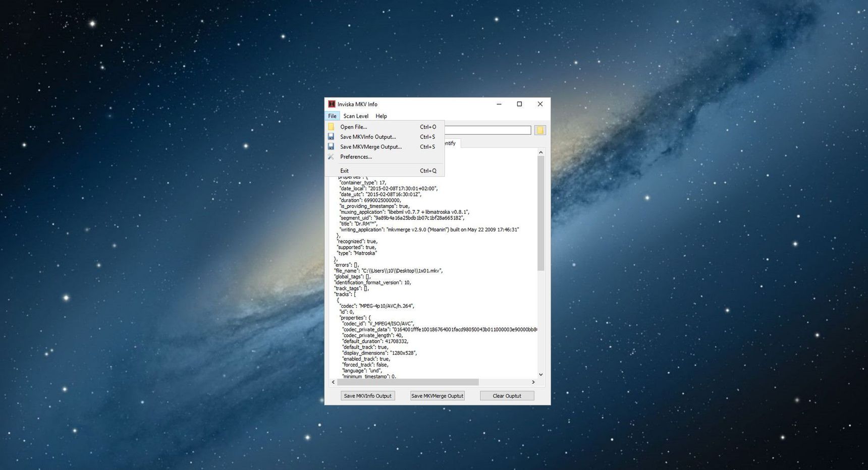This screenshot has height=470, width=868.
Task: Open the File menu
Action: click(332, 116)
